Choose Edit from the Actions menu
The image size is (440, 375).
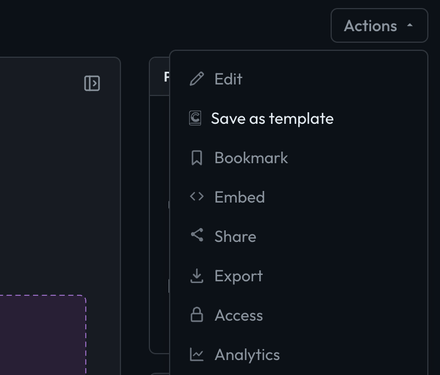point(299,79)
